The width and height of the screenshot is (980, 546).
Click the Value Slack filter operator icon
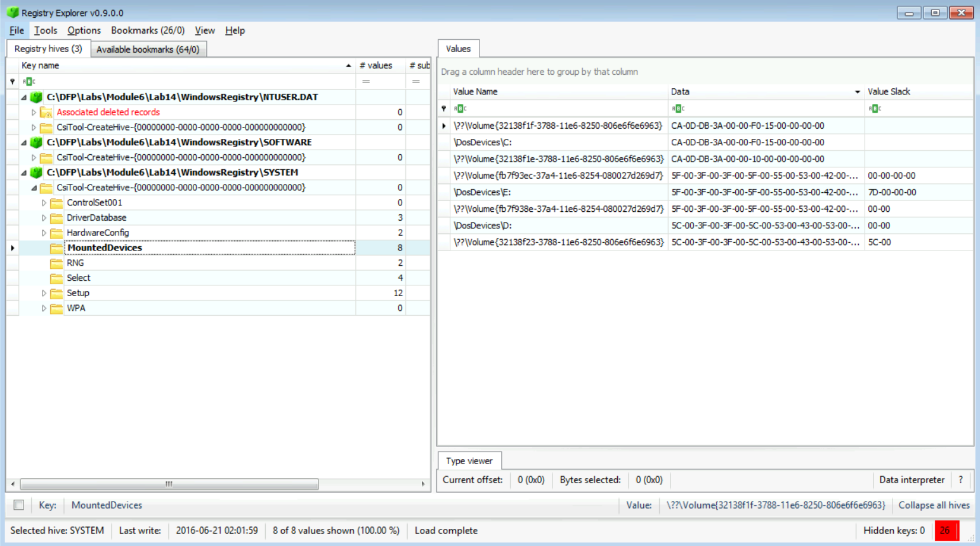click(875, 108)
